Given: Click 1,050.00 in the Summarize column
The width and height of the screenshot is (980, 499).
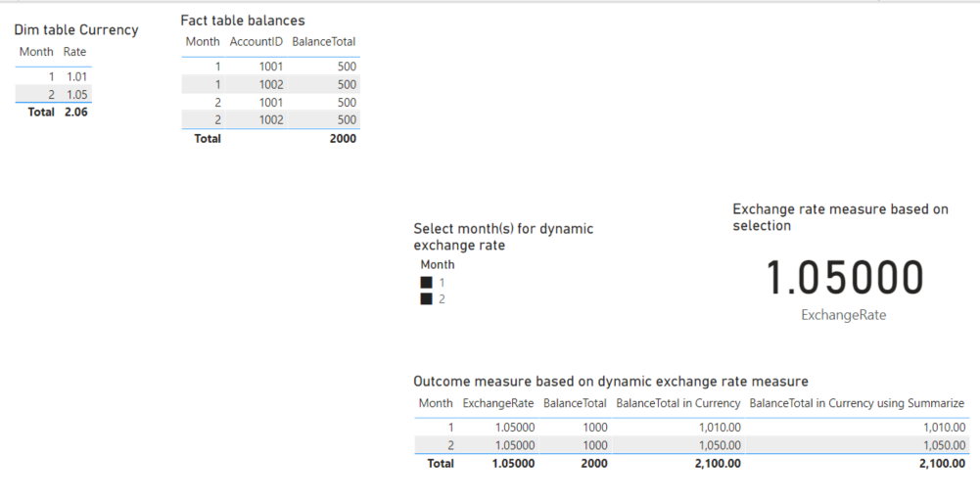Looking at the screenshot, I should [944, 445].
